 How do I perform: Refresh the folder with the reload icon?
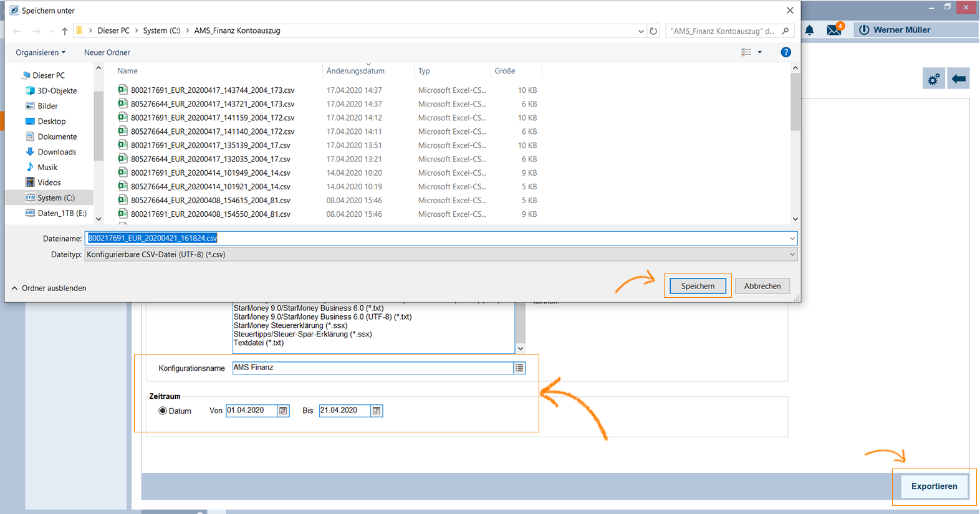(x=653, y=31)
